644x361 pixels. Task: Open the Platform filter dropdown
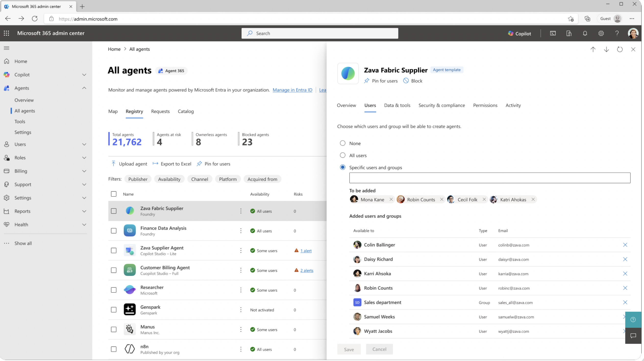tap(228, 179)
